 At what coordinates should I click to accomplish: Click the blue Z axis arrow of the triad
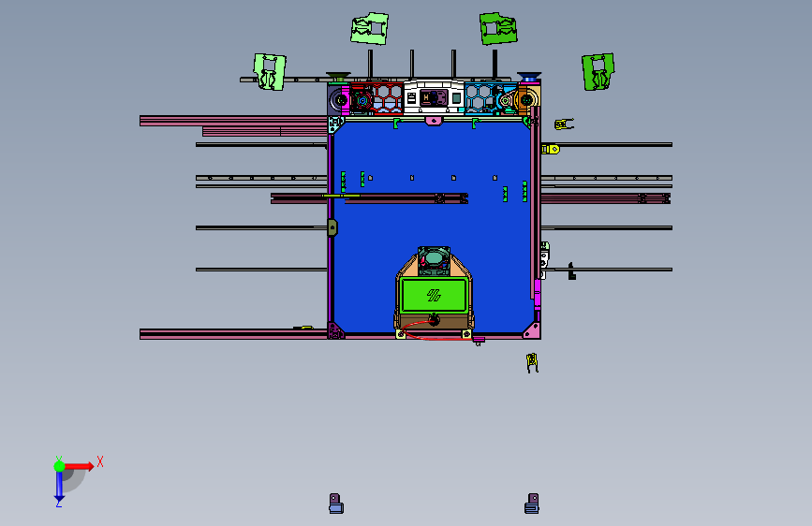[59, 487]
